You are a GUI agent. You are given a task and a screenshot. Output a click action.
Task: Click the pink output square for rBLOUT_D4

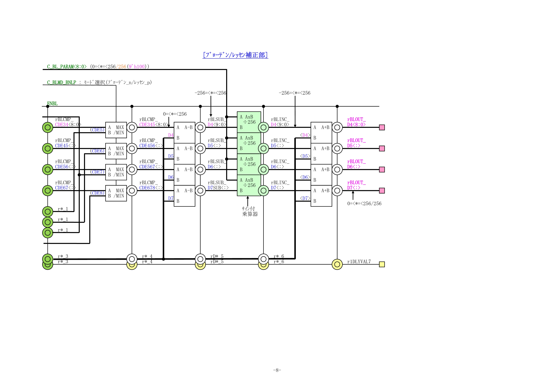pyautogui.click(x=382, y=127)
